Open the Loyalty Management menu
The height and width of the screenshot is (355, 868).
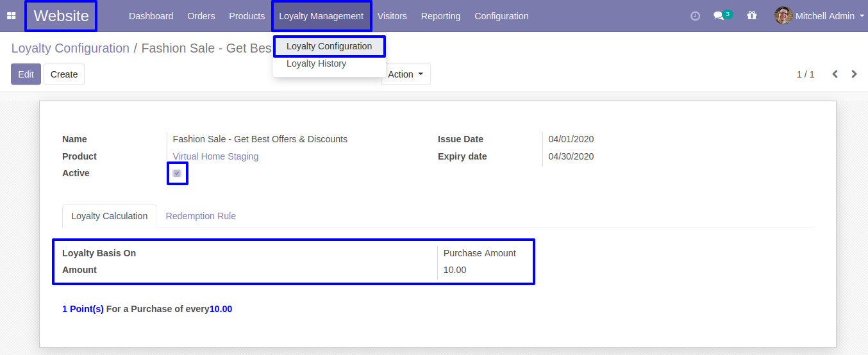coord(321,16)
